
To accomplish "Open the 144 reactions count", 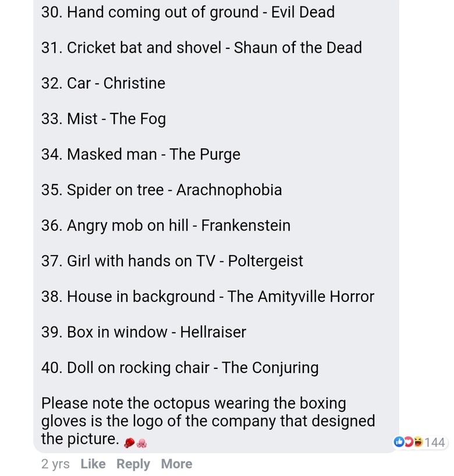I will tap(435, 442).
